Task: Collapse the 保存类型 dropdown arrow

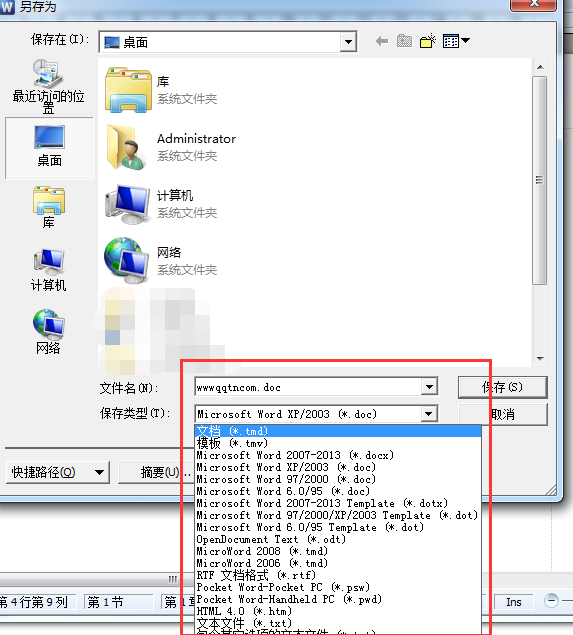Action: pyautogui.click(x=428, y=414)
